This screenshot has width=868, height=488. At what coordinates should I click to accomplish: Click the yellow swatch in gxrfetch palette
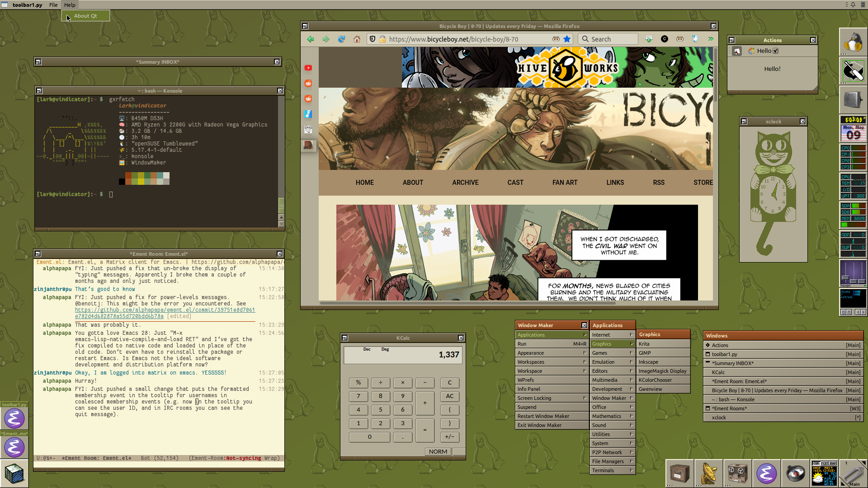(141, 182)
